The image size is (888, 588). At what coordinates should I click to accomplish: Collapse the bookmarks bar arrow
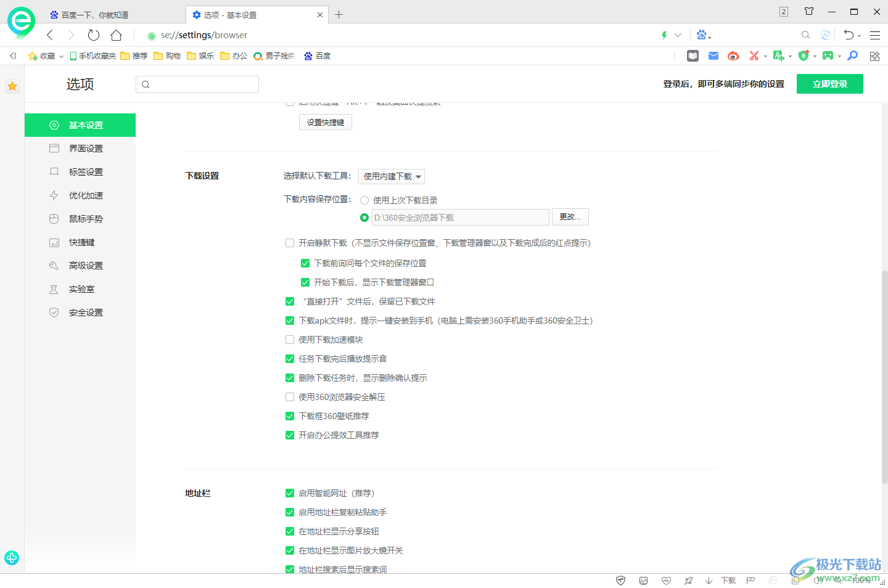pos(13,56)
